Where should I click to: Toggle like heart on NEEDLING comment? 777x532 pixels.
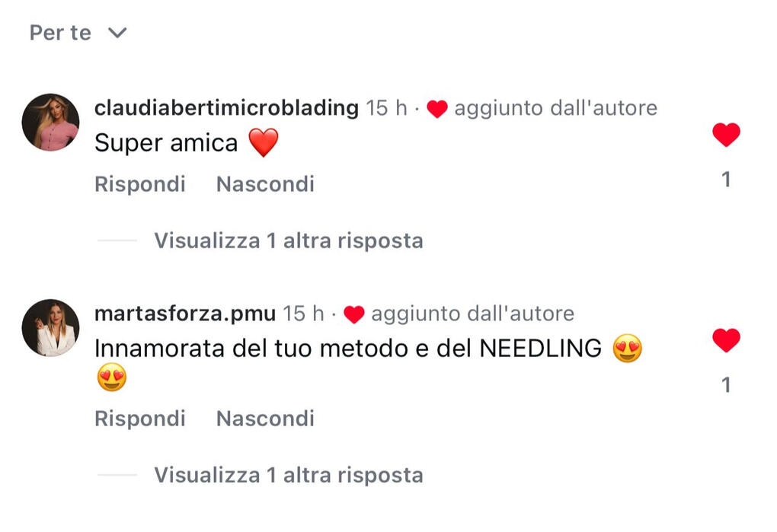tap(726, 340)
